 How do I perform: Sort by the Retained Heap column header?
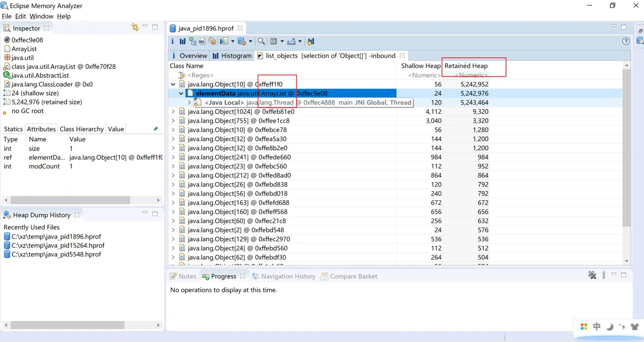[466, 66]
